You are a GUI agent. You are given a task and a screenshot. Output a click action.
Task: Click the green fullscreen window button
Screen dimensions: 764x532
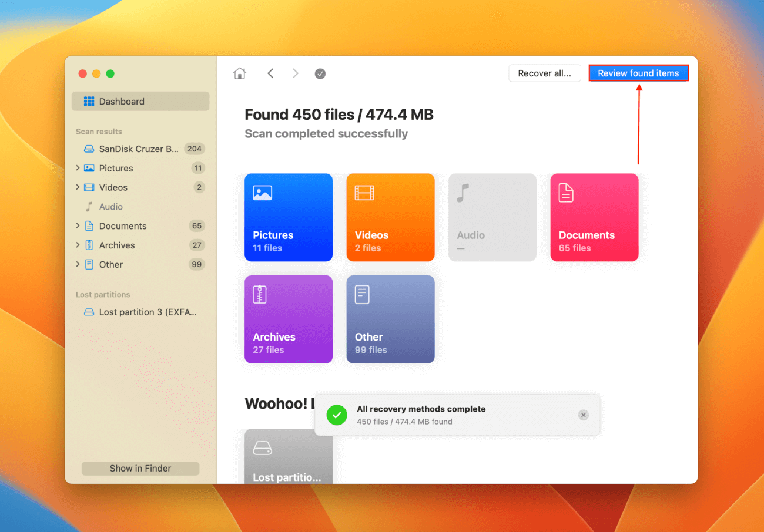(110, 73)
